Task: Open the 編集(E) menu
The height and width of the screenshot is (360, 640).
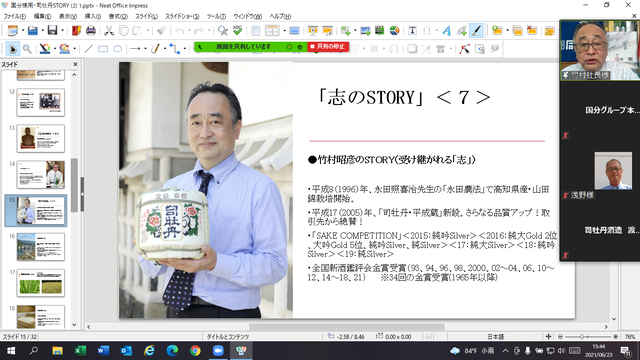Action: [42, 16]
